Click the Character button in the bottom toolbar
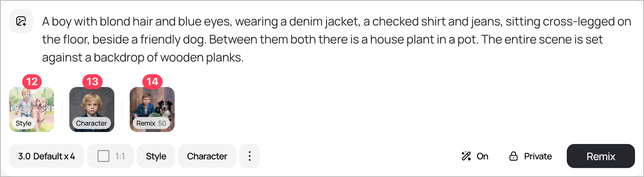This screenshot has height=177, width=644. (x=207, y=156)
